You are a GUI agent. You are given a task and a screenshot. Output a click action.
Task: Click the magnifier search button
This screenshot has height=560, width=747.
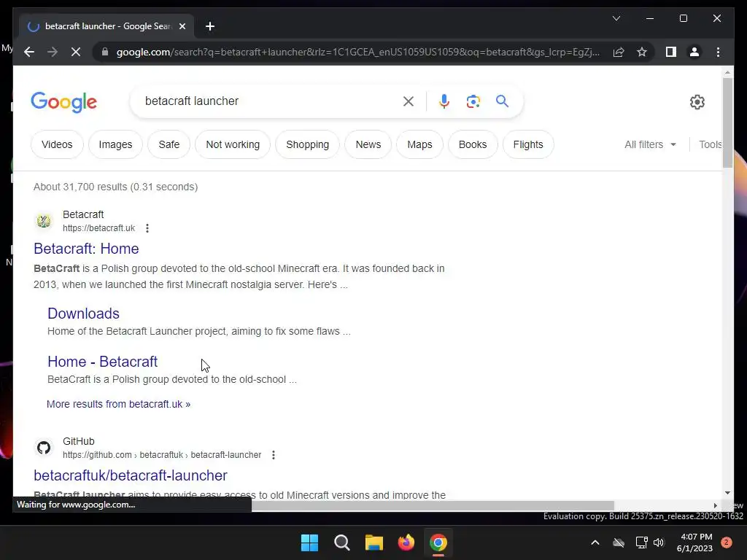[x=502, y=101]
